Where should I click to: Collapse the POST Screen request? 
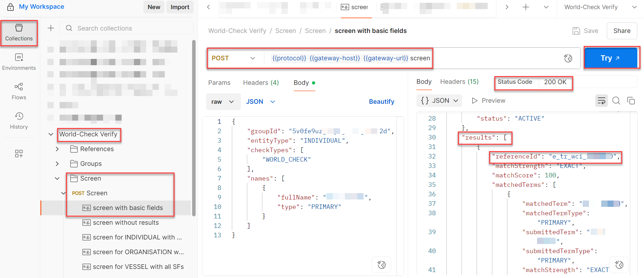tap(63, 193)
